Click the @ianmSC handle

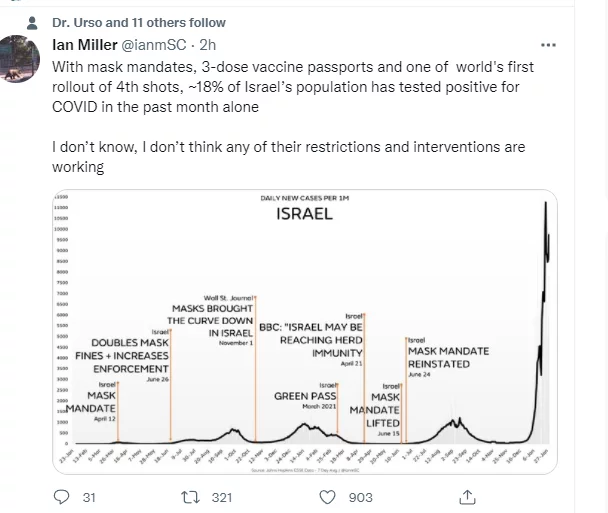[x=158, y=46]
